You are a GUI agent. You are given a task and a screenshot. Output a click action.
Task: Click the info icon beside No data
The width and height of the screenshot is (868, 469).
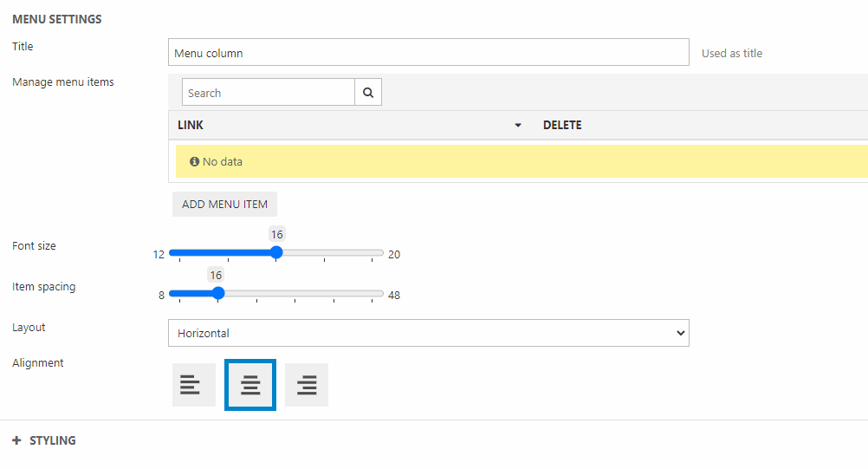pos(194,161)
